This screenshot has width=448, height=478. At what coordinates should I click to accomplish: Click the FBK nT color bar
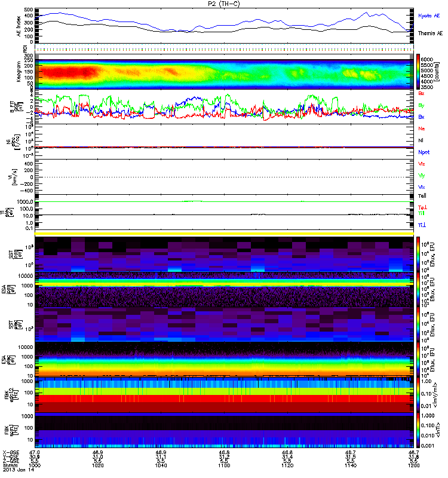pos(418,430)
